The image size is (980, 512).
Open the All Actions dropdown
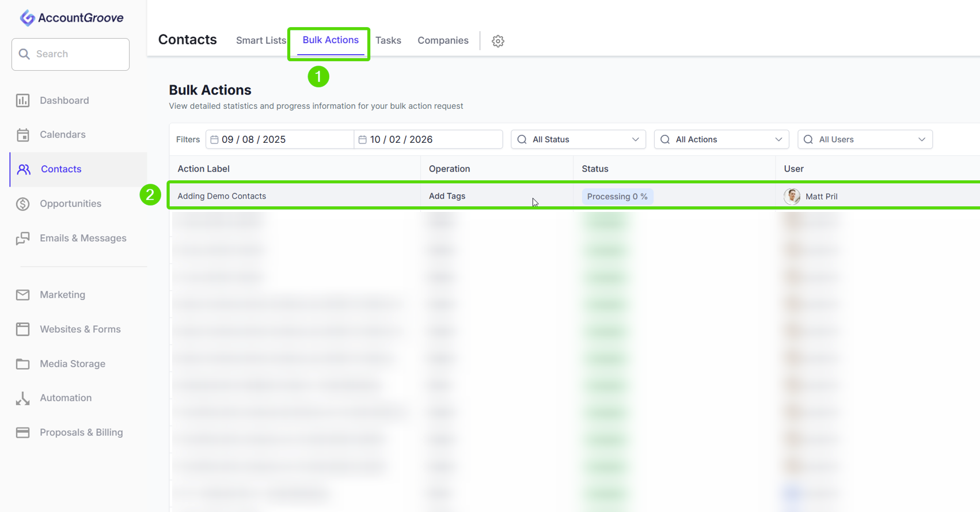[x=721, y=139]
